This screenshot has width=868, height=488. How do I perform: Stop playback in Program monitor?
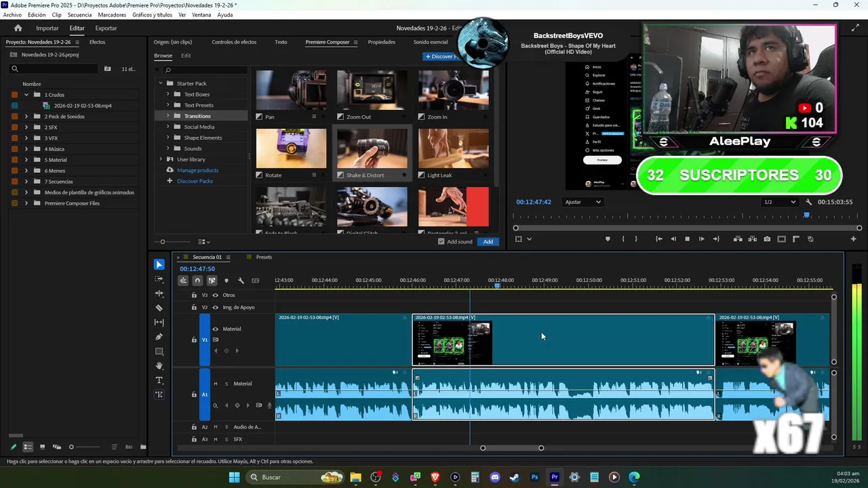[x=687, y=239]
